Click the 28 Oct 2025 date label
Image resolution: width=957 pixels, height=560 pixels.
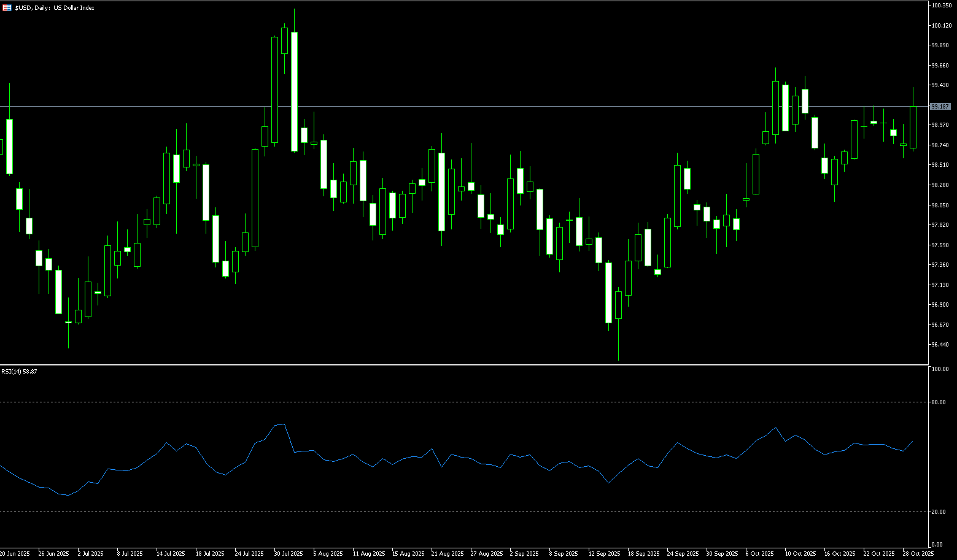(x=918, y=554)
